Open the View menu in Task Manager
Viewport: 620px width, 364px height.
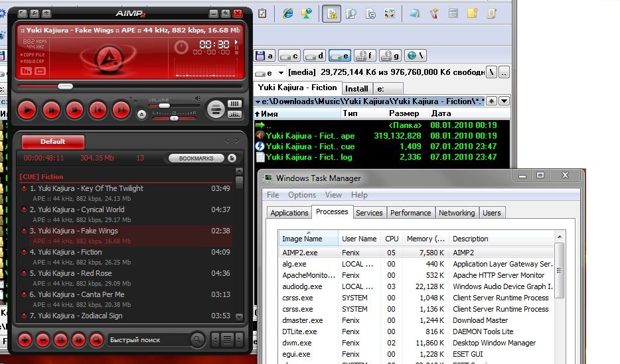click(x=333, y=195)
